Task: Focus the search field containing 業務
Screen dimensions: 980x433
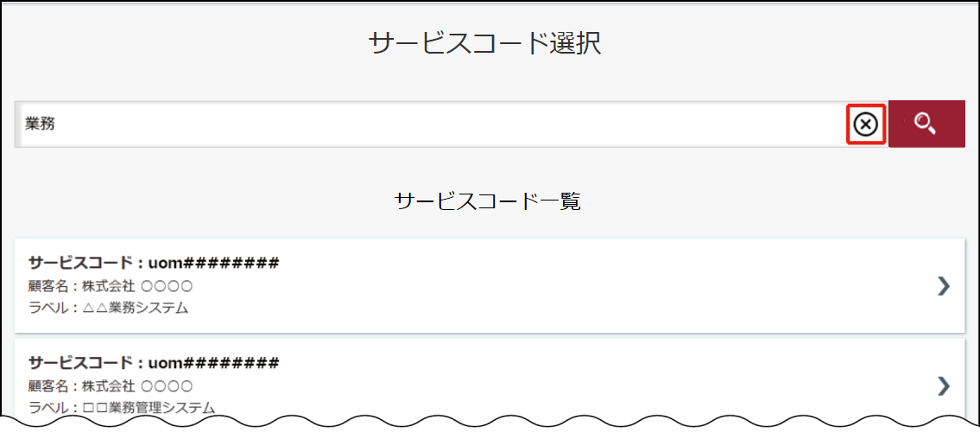Action: point(431,124)
